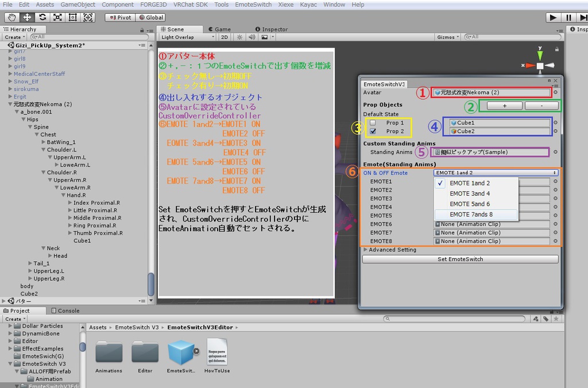The width and height of the screenshot is (588, 388).
Task: Open GameObject menu
Action: click(78, 5)
